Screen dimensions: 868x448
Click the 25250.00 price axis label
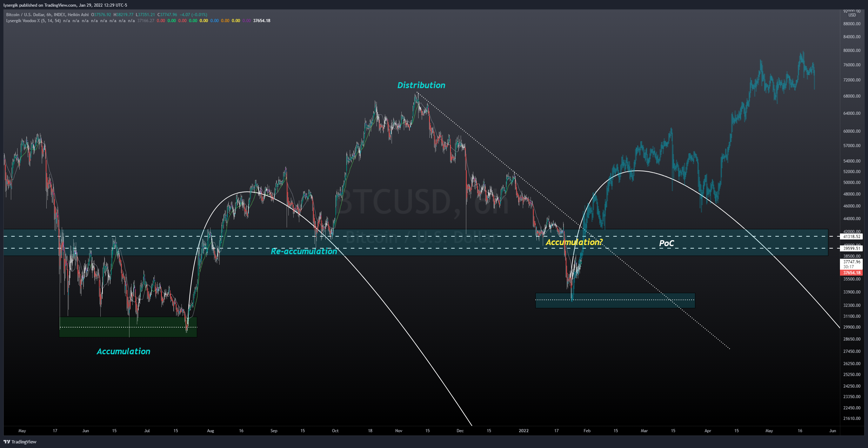852,375
